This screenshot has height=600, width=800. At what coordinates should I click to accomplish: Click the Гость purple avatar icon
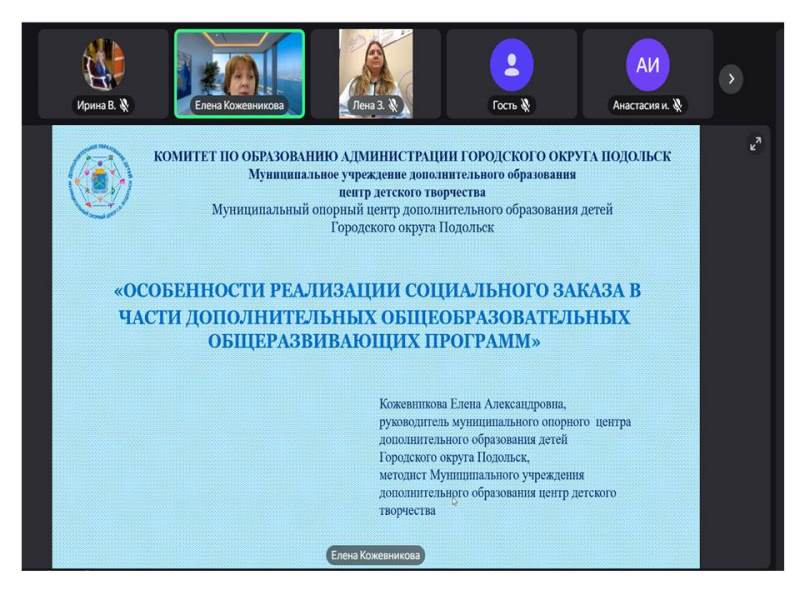[511, 65]
